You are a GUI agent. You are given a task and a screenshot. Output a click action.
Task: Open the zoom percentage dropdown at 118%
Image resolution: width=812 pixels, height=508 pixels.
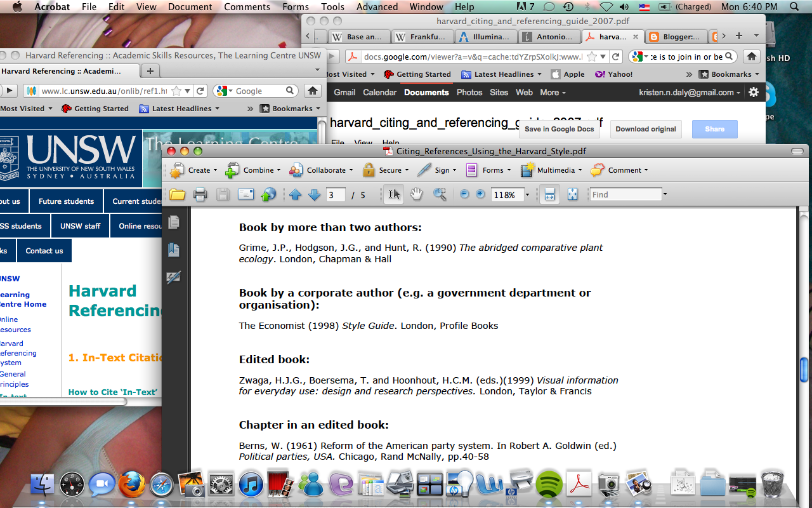pos(527,195)
